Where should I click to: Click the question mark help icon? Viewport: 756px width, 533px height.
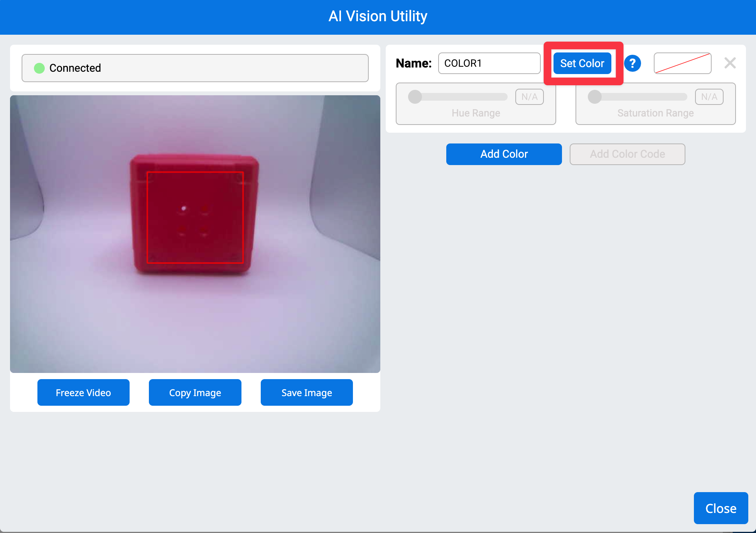tap(633, 63)
